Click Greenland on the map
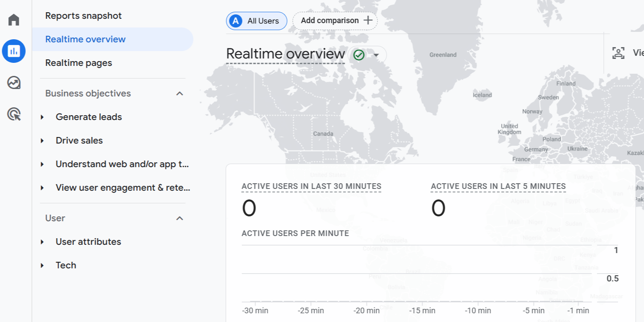The height and width of the screenshot is (322, 644). [x=443, y=55]
